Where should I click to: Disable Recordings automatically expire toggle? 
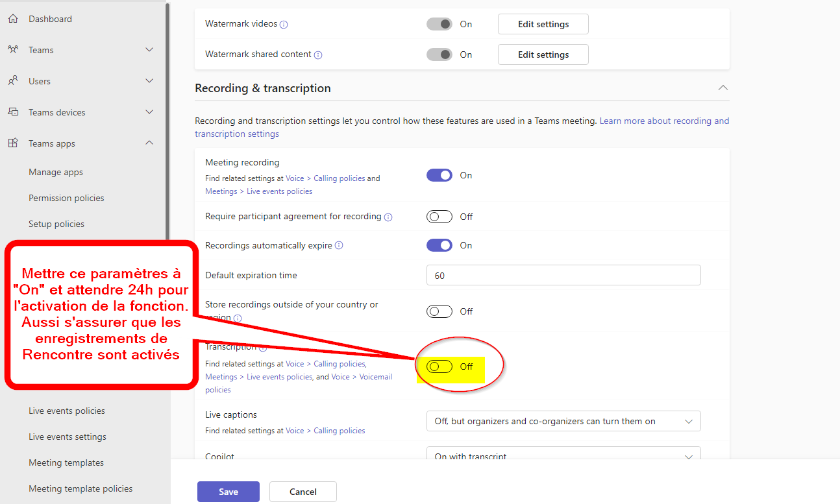(439, 245)
